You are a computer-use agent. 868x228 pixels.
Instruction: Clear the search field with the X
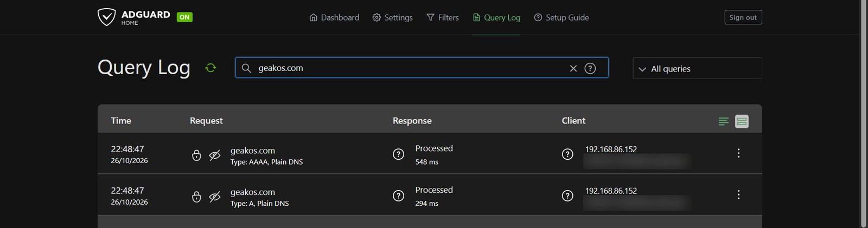point(573,68)
